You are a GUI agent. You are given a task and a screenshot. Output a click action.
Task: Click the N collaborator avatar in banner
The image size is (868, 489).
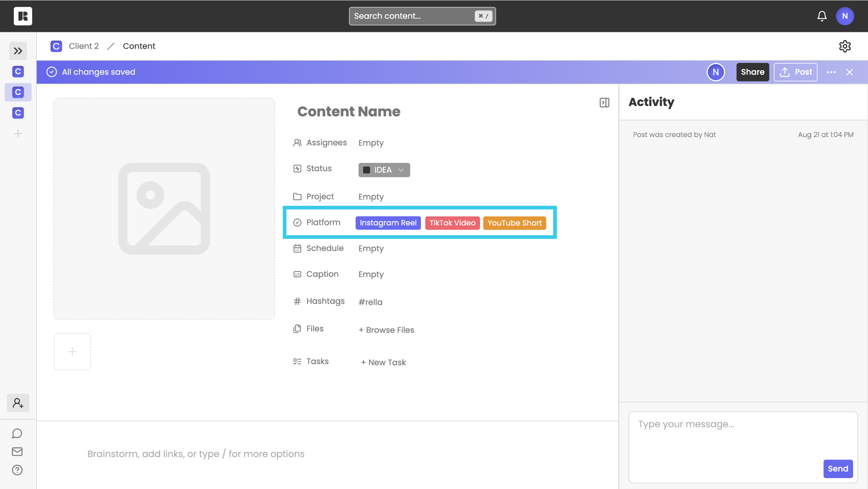coord(716,72)
